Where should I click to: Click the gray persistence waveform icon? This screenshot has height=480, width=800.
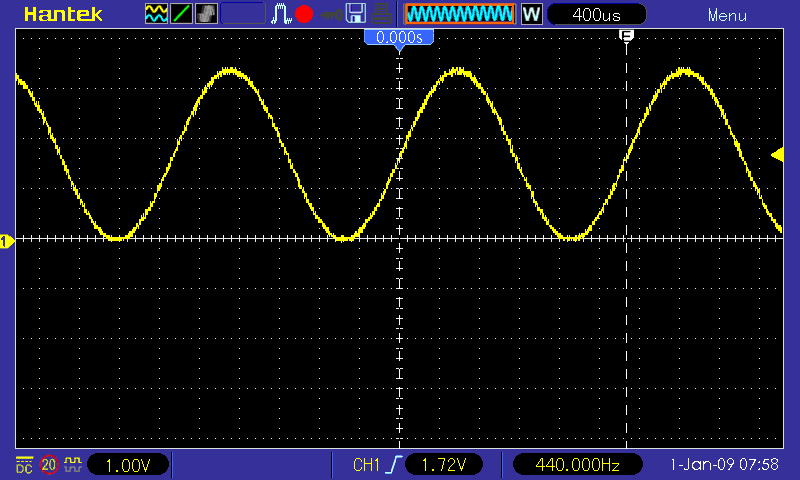coord(206,14)
